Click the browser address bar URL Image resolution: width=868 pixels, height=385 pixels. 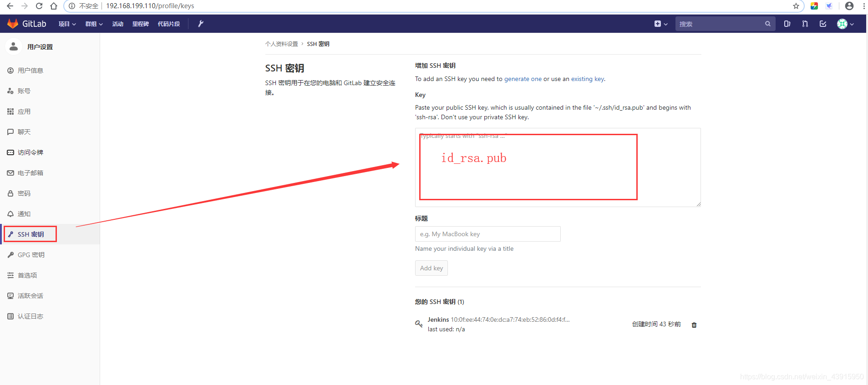tap(150, 6)
